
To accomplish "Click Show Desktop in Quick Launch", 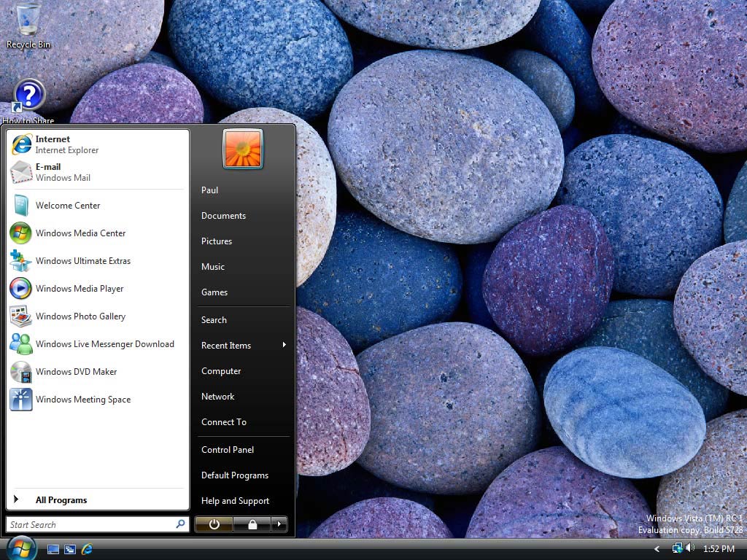I will click(53, 549).
